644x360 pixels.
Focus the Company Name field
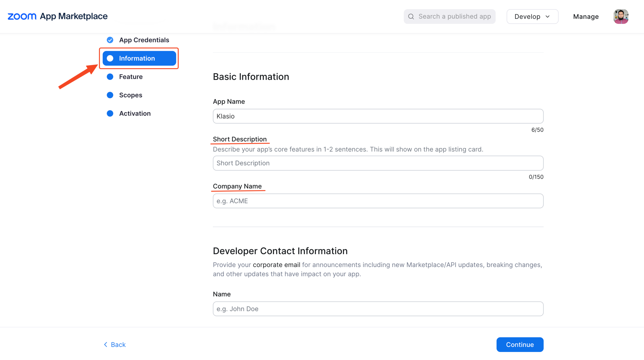coord(378,201)
